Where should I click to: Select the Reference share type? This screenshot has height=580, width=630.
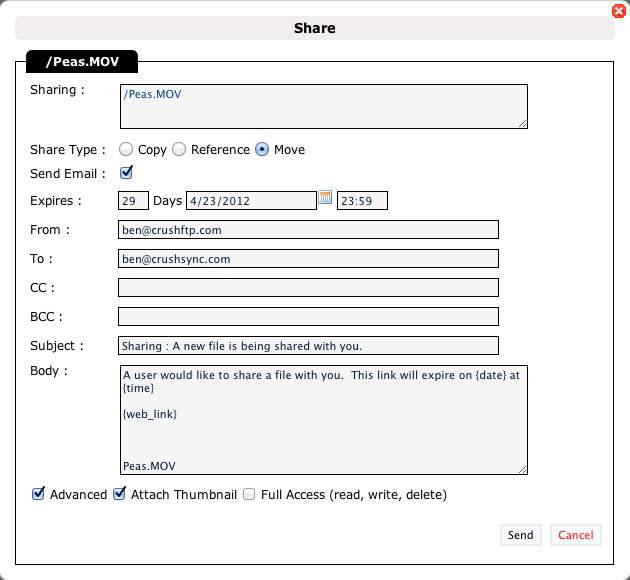point(179,149)
